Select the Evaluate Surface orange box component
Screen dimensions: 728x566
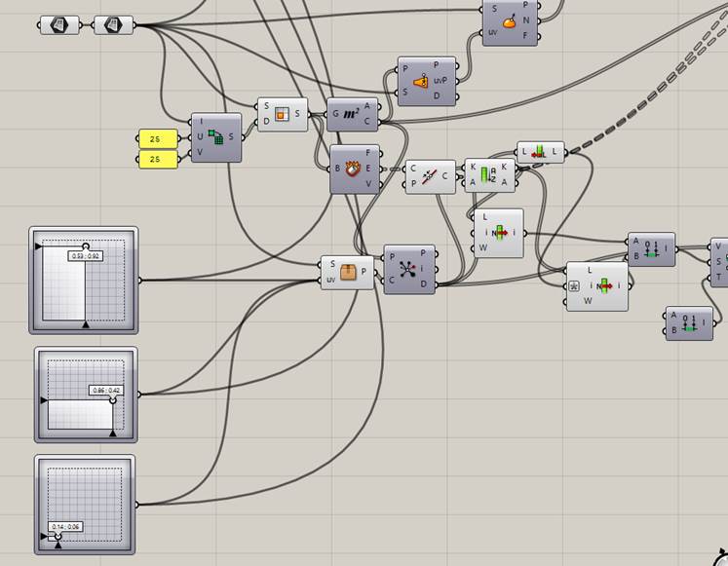348,273
